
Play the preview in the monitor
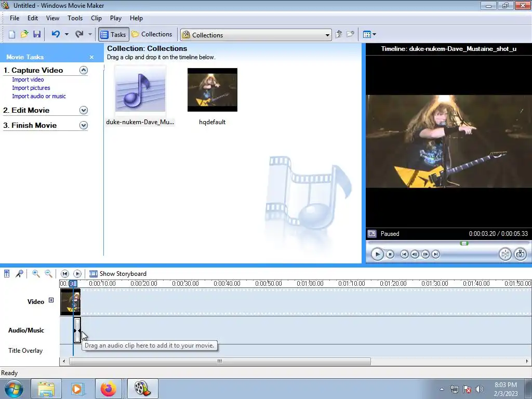[x=377, y=254]
